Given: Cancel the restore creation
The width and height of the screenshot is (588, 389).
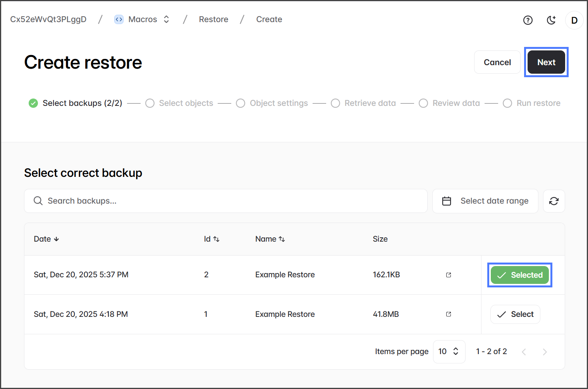Looking at the screenshot, I should 497,62.
